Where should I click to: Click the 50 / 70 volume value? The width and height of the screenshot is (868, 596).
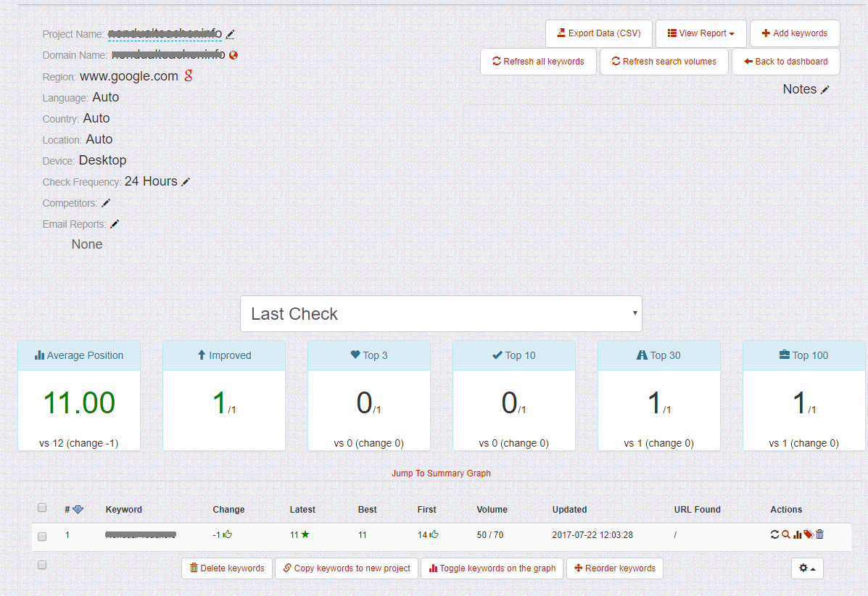click(x=490, y=535)
